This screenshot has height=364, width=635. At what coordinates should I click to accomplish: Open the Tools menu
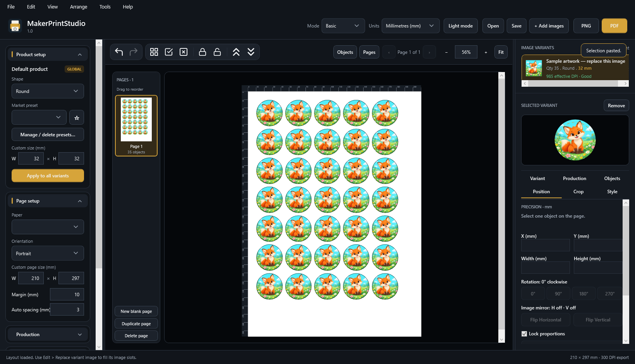105,7
